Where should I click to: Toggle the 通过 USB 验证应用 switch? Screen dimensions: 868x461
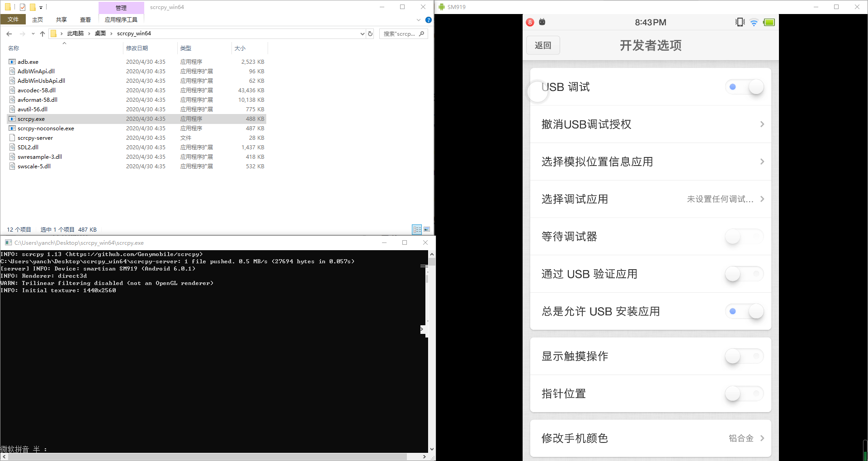(745, 274)
